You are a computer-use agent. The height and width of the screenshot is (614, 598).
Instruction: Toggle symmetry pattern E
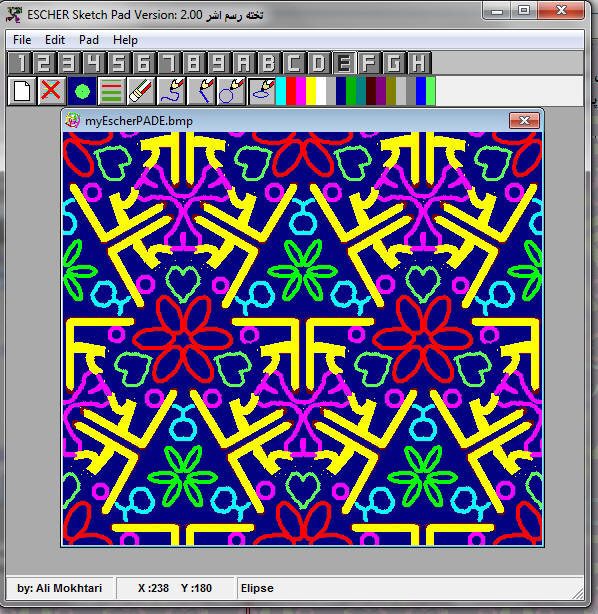[x=344, y=63]
